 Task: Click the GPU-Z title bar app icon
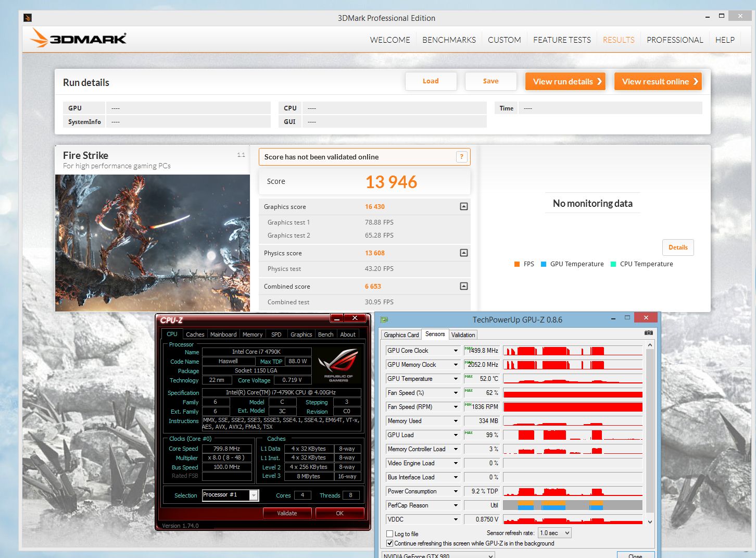tap(384, 319)
